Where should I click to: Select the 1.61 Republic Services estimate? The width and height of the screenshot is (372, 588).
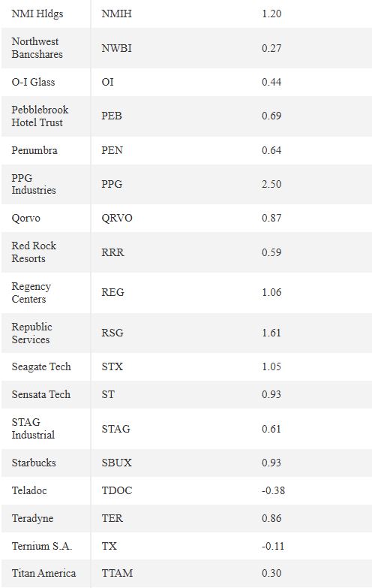coord(271,333)
